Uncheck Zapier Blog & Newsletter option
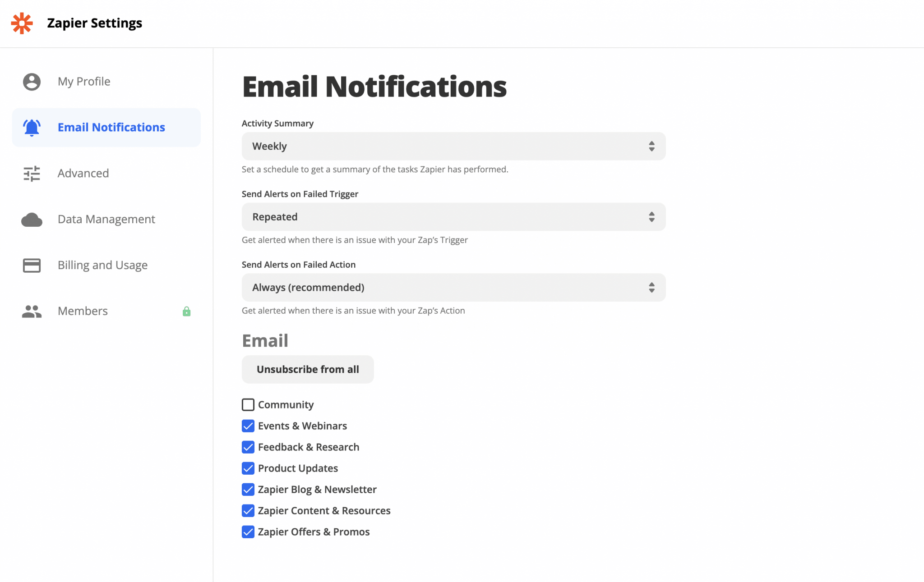The width and height of the screenshot is (924, 582). (x=248, y=489)
